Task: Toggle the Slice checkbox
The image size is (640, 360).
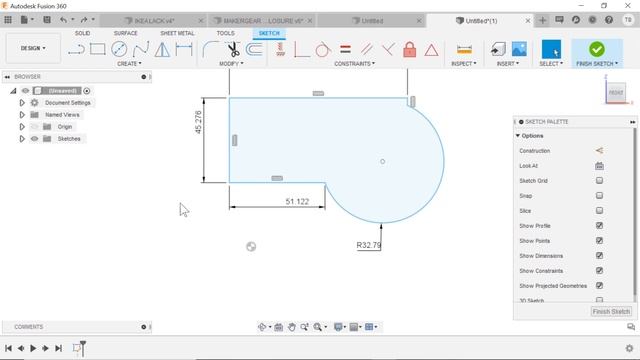Action: tap(599, 211)
